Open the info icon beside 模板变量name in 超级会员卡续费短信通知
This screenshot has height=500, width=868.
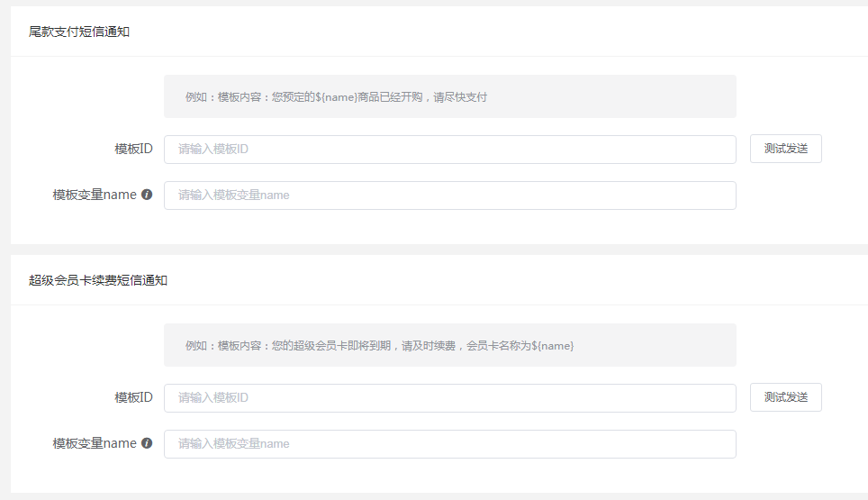(147, 443)
